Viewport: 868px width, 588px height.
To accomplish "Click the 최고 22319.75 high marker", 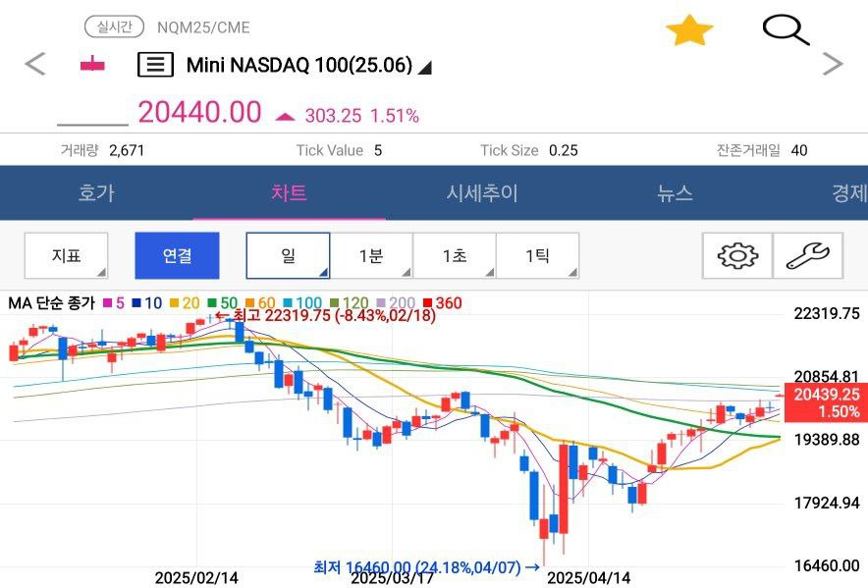I will click(326, 315).
